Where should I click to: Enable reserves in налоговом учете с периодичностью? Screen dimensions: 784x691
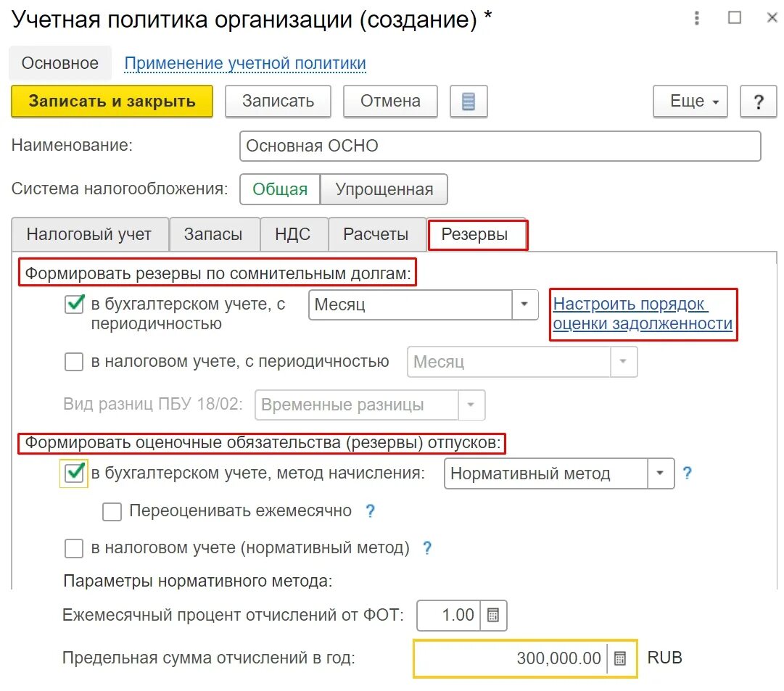click(74, 361)
